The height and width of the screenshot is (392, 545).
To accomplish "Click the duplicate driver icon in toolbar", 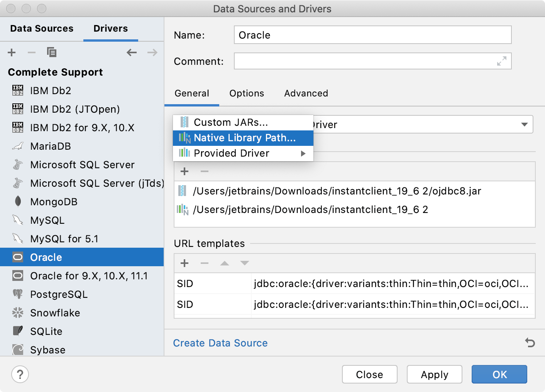I will 52,52.
